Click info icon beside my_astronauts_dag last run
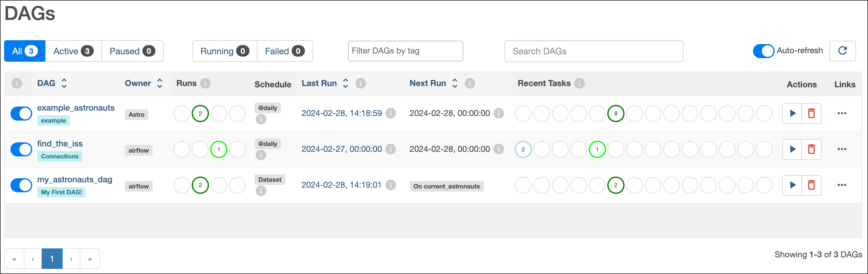 391,185
